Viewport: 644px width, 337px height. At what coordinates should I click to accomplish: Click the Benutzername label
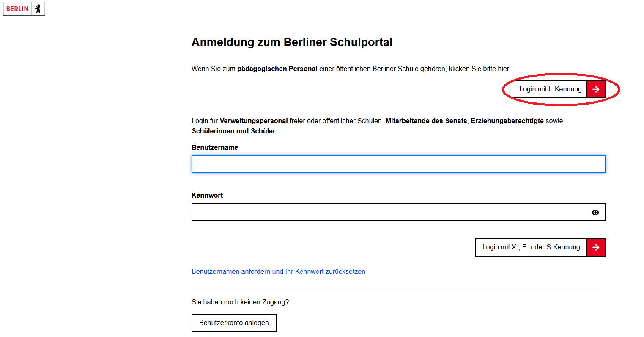215,148
